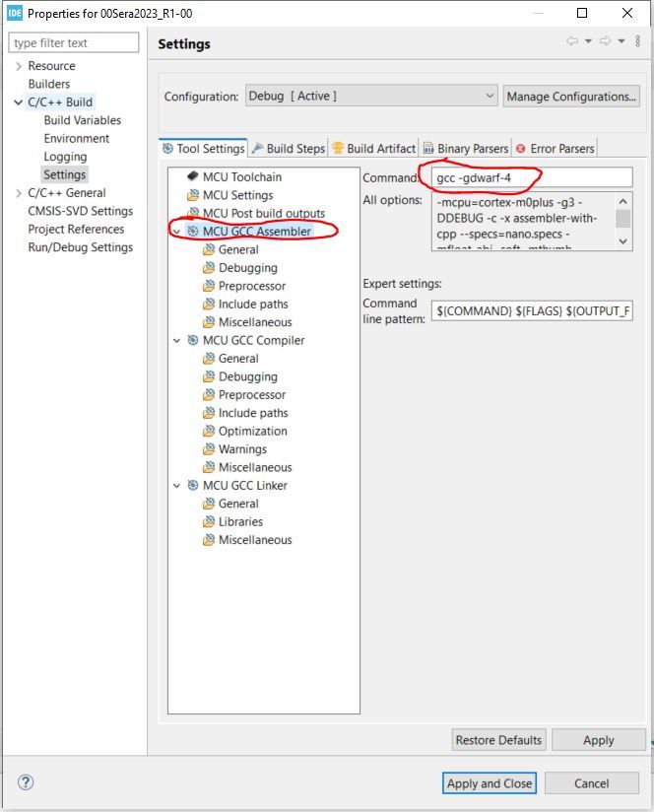
Task: Open the Configuration combo box
Action: pos(371,96)
